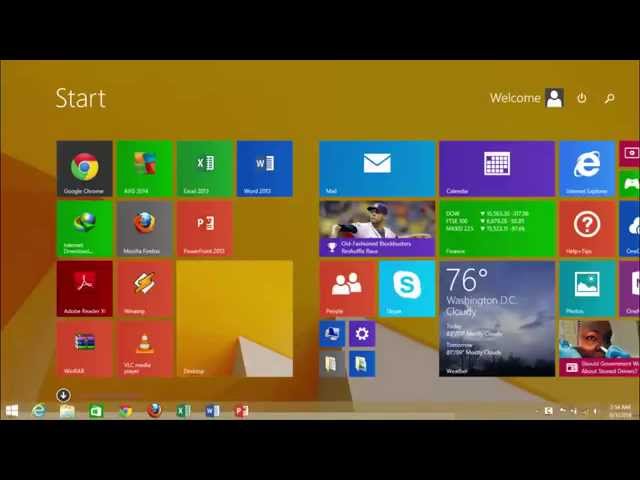The width and height of the screenshot is (640, 480).
Task: Open the PowerPoint 2013 tile
Action: pyautogui.click(x=204, y=229)
